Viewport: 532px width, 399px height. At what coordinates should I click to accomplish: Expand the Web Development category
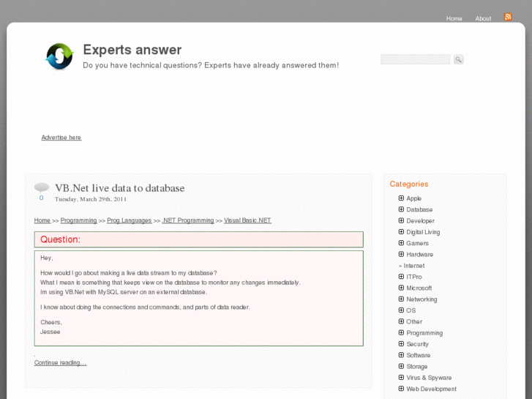[401, 389]
